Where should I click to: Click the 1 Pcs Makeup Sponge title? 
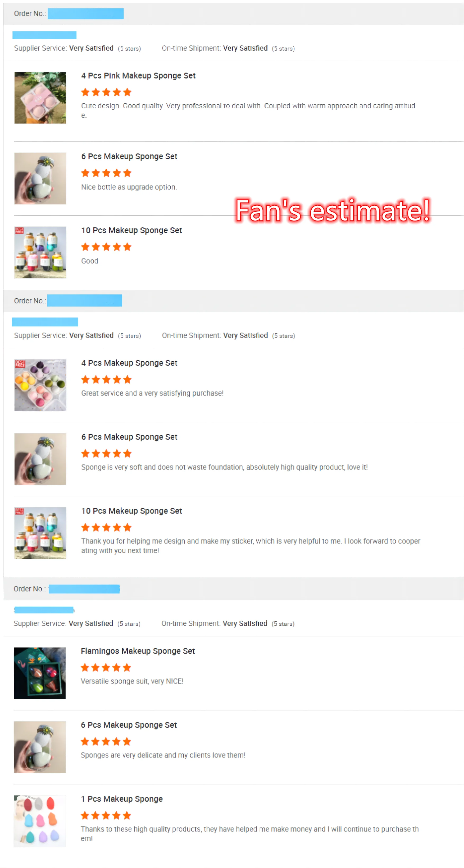(122, 799)
